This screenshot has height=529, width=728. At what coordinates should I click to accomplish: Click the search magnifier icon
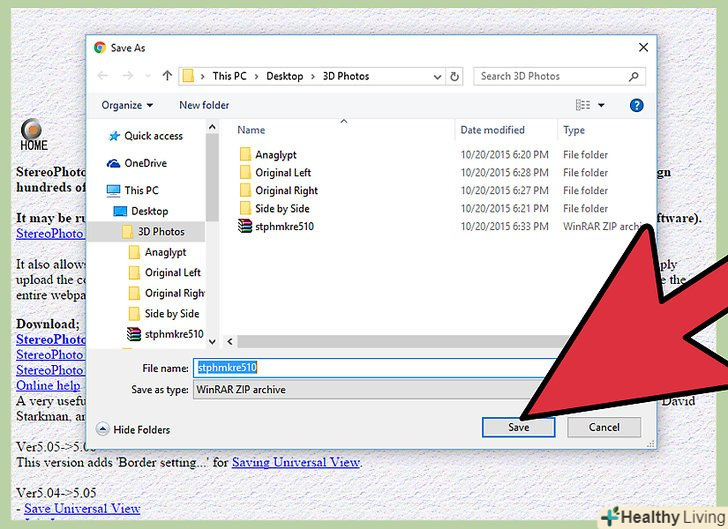point(633,77)
